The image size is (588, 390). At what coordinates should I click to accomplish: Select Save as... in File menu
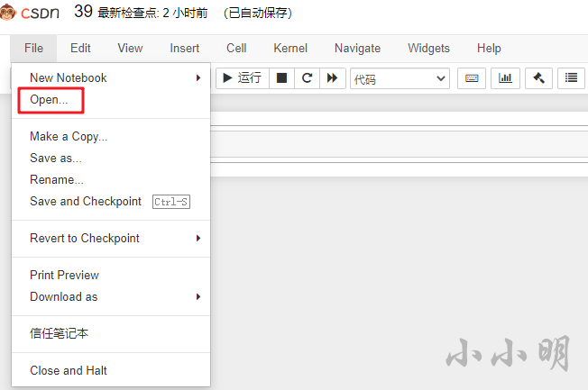coord(111,159)
